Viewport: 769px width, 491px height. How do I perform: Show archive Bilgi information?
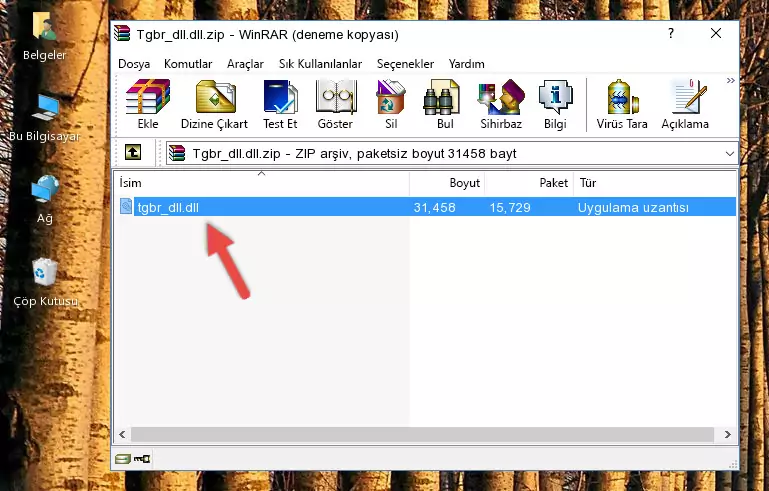pyautogui.click(x=555, y=104)
